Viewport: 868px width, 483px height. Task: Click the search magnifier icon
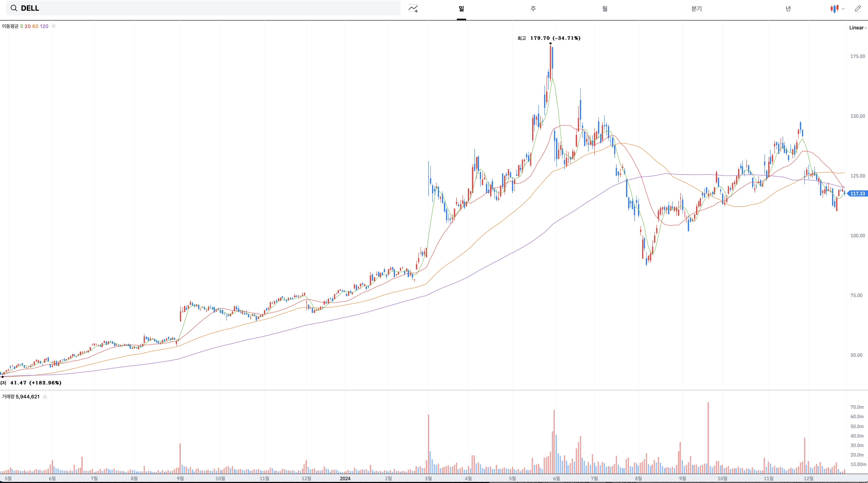pyautogui.click(x=14, y=8)
